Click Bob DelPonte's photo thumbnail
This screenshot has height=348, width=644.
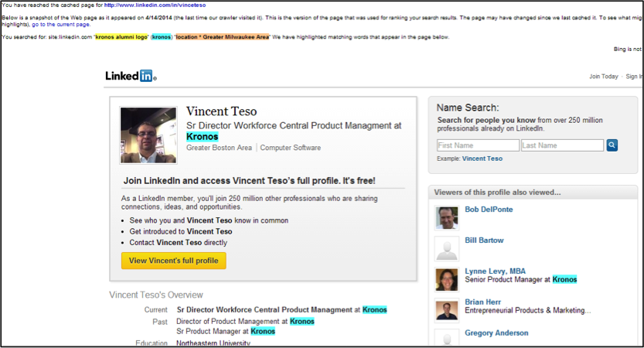click(x=446, y=218)
